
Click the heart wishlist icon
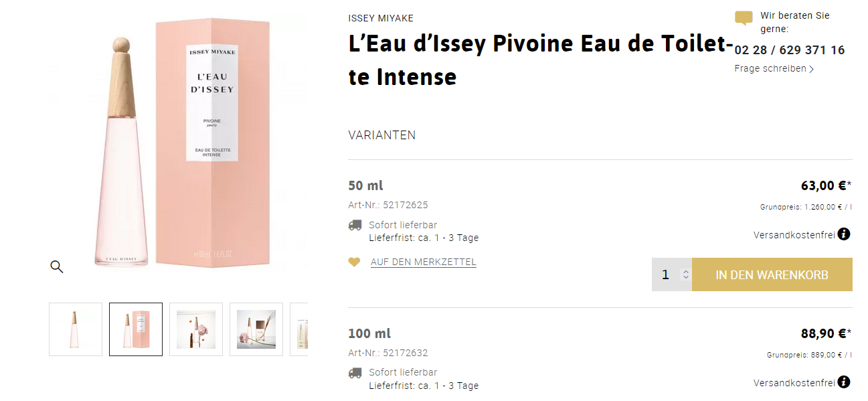354,262
